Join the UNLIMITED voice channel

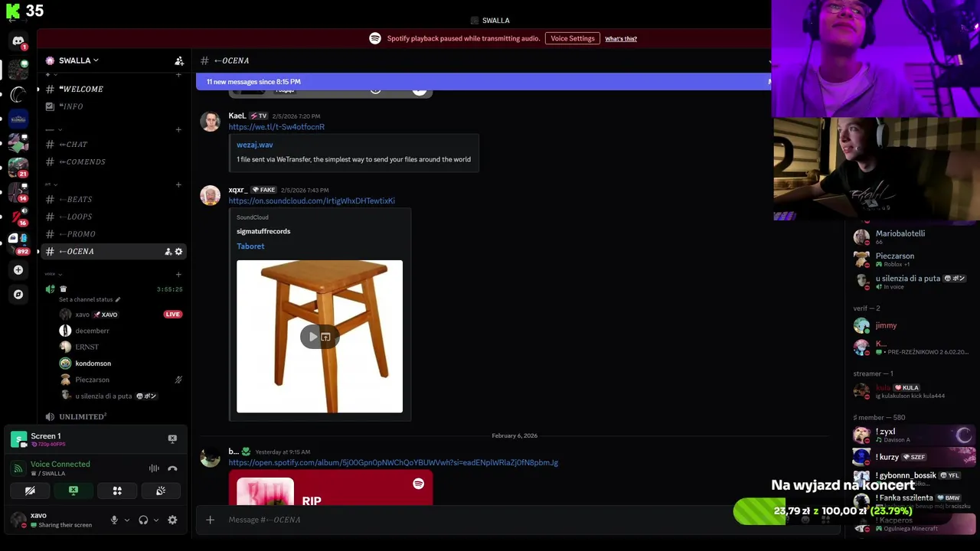[x=113, y=417]
